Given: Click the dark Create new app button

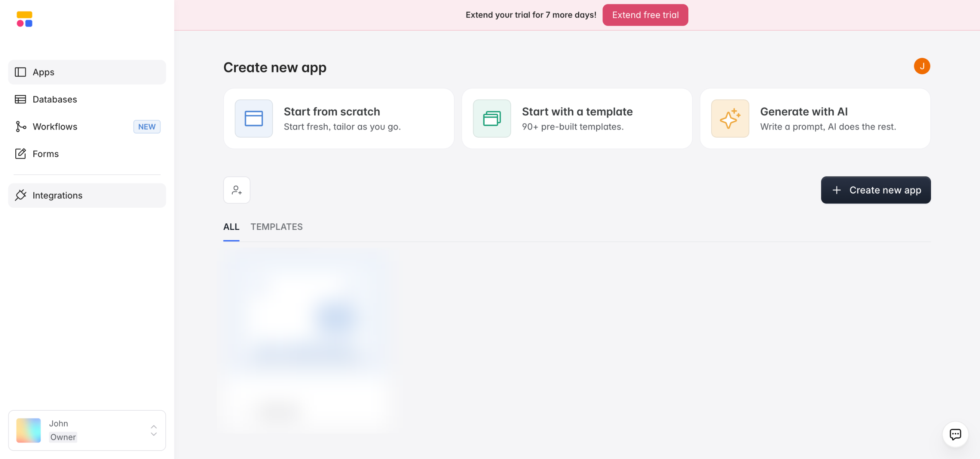Looking at the screenshot, I should 875,190.
